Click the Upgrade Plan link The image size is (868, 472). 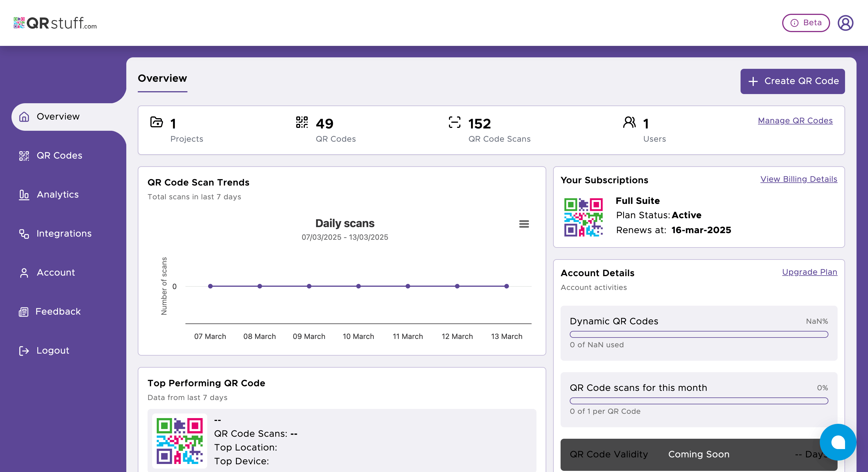pos(809,272)
